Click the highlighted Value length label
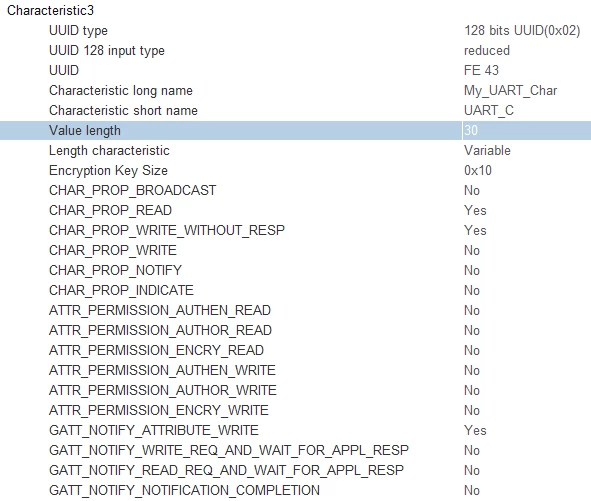The image size is (591, 501). pos(85,130)
